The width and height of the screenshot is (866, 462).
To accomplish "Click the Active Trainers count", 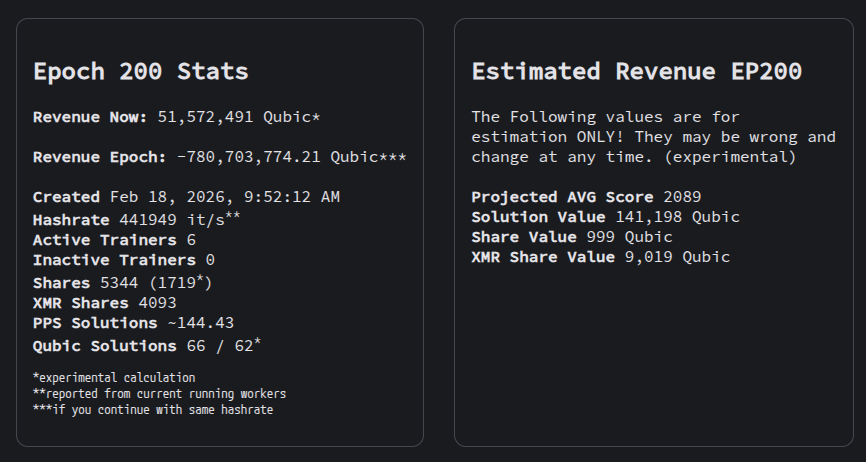I will coord(190,240).
